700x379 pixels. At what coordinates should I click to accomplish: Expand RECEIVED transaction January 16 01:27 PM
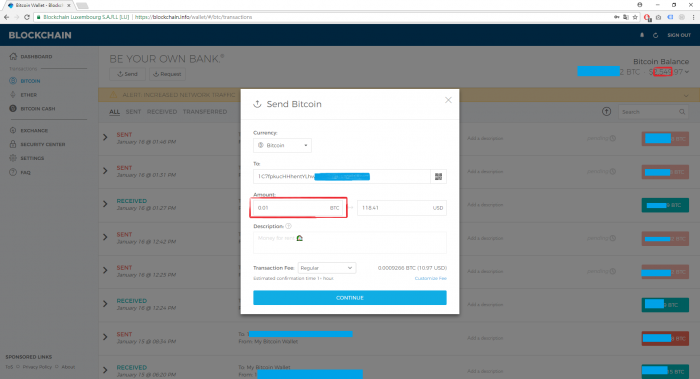click(105, 204)
